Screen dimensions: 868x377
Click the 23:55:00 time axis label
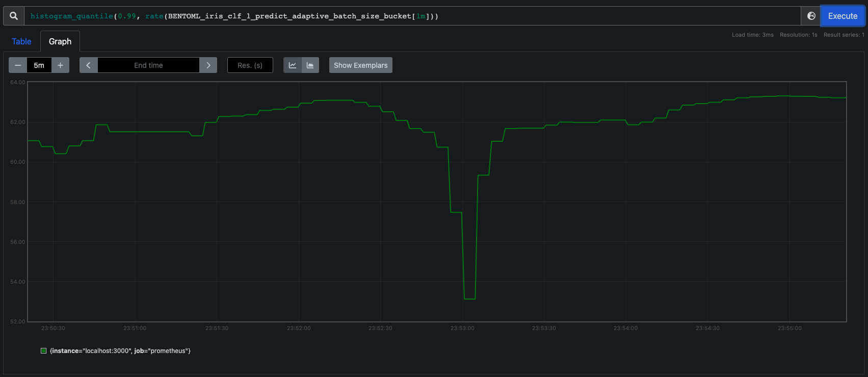[790, 328]
